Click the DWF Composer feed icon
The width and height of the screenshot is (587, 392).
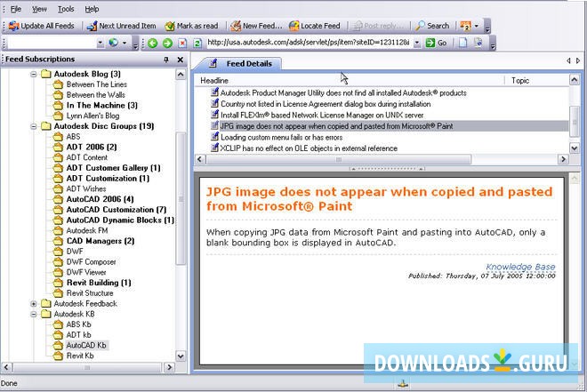coord(58,262)
